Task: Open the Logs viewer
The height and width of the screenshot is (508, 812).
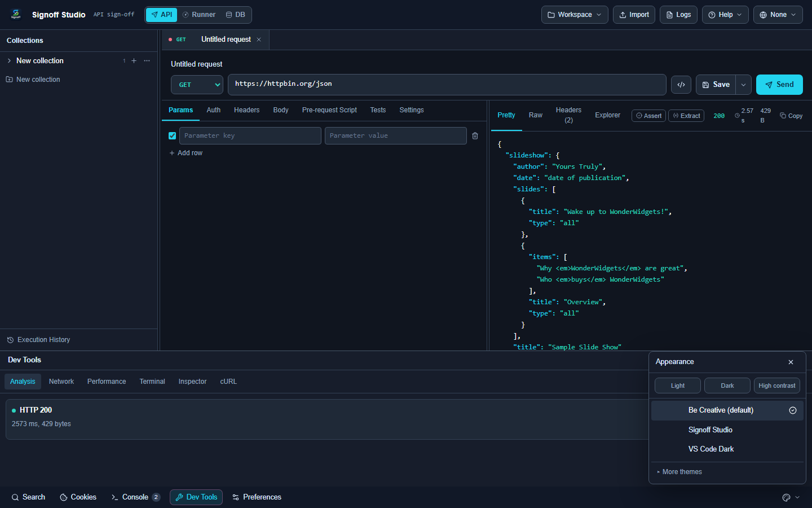Action: [678, 15]
